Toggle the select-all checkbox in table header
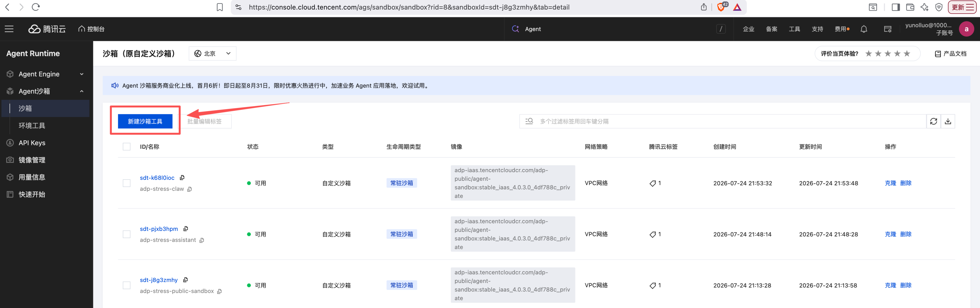 [127, 147]
